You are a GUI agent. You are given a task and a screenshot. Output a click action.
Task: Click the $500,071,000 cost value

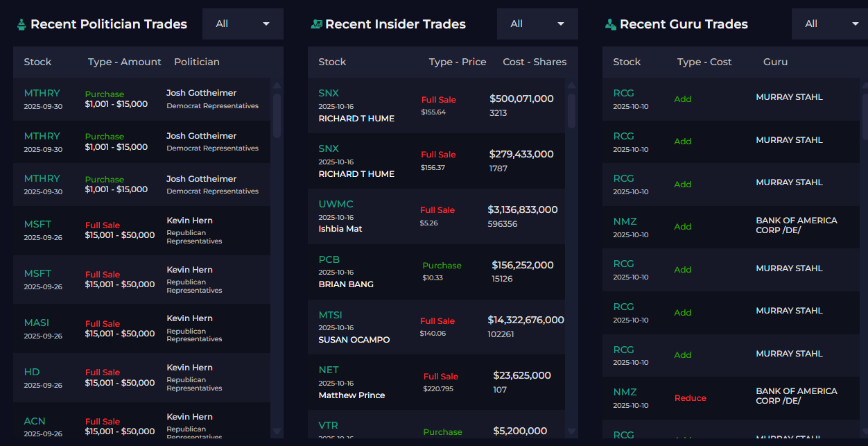[521, 98]
